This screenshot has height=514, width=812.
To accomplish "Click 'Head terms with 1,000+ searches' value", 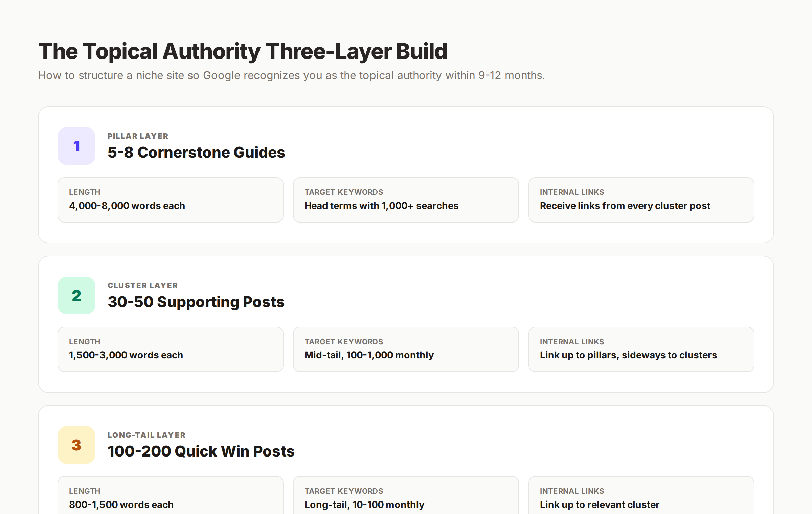I will coord(381,206).
